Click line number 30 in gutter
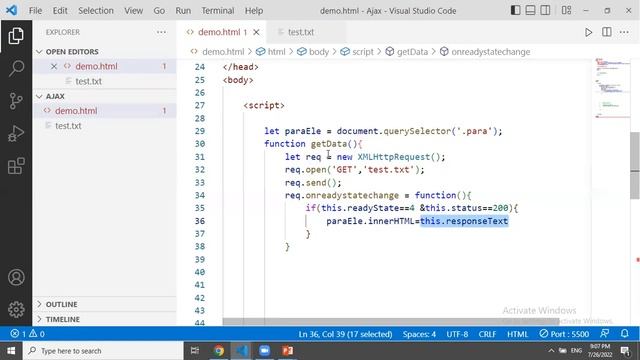Screen dimensions: 640x360 200,144
